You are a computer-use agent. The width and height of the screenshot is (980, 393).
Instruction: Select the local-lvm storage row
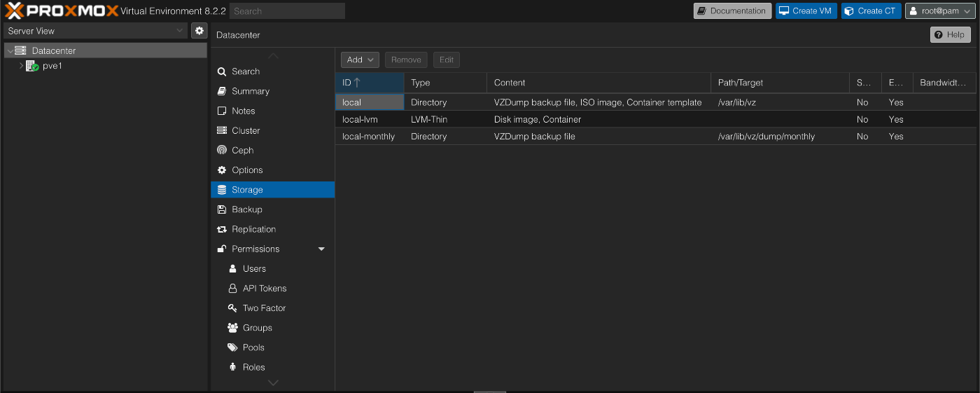point(655,120)
